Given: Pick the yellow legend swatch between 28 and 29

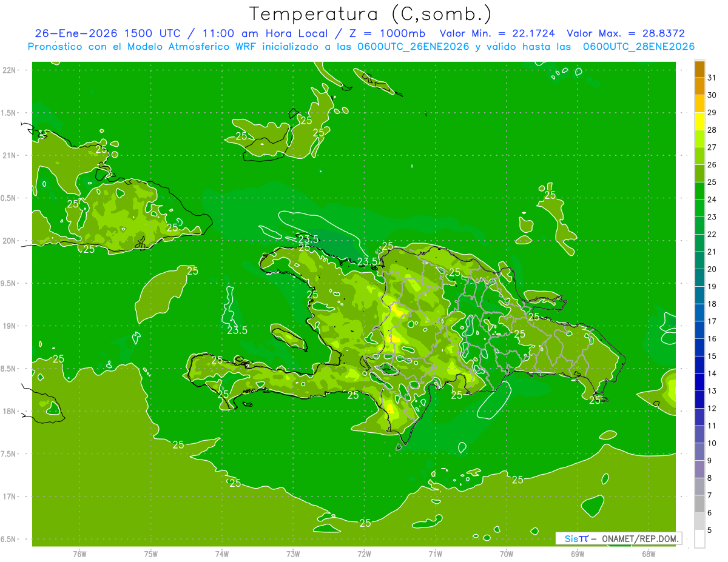Looking at the screenshot, I should pyautogui.click(x=699, y=121).
